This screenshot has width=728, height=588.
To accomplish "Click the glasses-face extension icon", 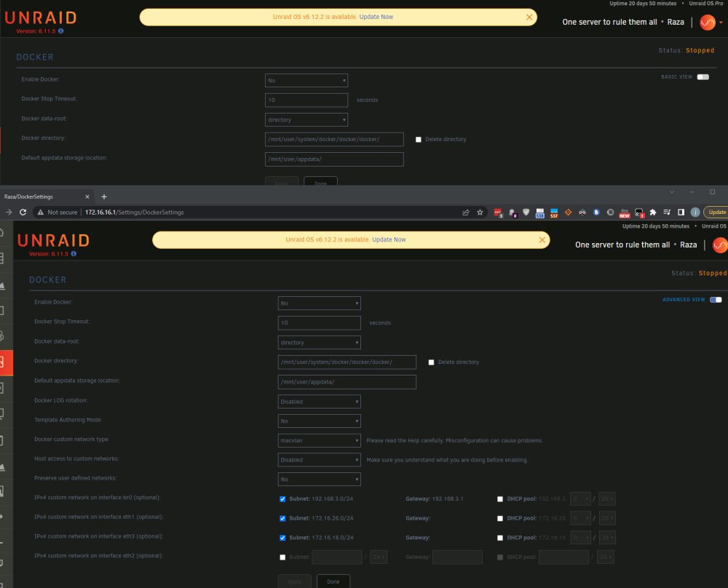I will pyautogui.click(x=582, y=212).
